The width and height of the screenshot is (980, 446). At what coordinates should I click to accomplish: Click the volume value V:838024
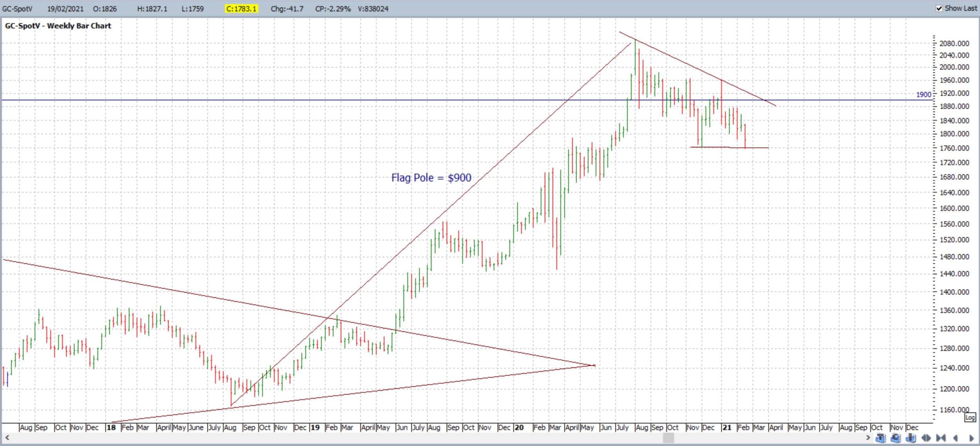point(373,9)
